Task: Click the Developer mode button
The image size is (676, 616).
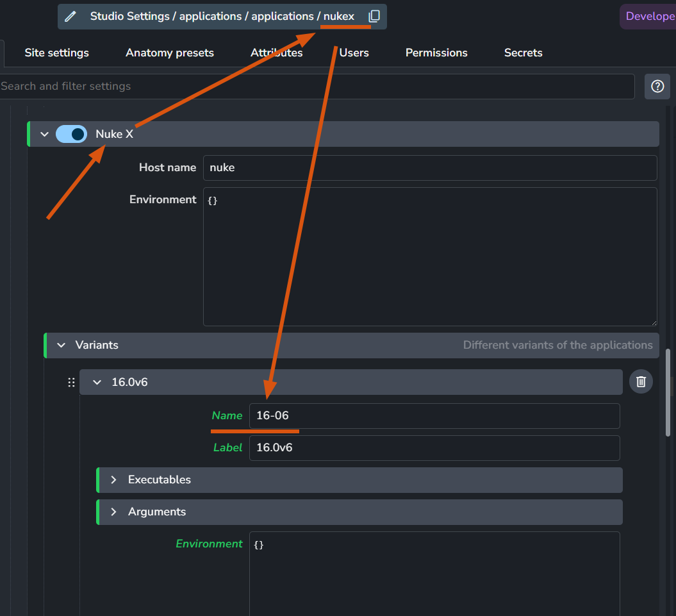Action: pos(648,17)
